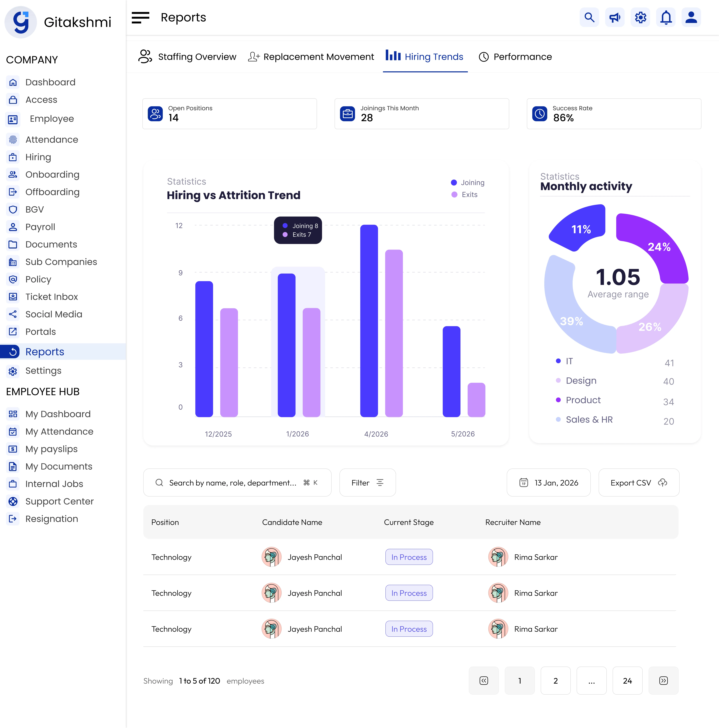
Task: Select page 1 in pagination
Action: [520, 680]
